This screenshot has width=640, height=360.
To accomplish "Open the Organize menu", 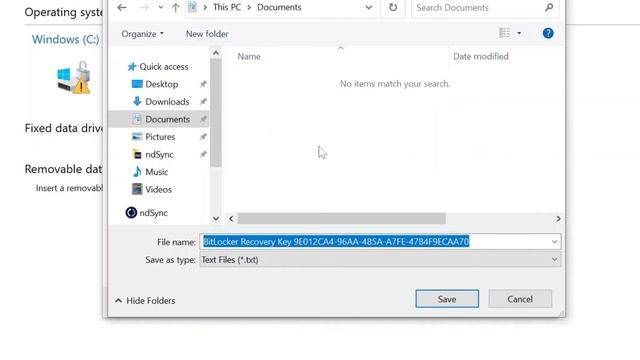I will 142,34.
